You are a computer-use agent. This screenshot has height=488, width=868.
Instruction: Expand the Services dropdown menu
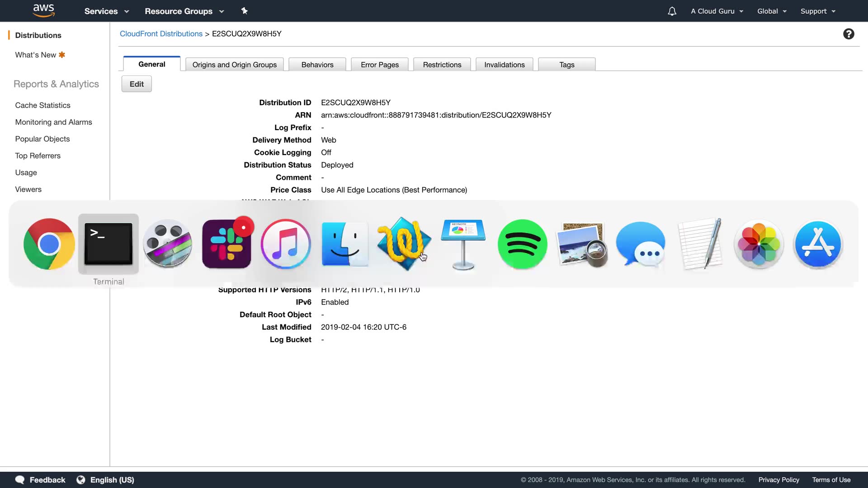(107, 11)
